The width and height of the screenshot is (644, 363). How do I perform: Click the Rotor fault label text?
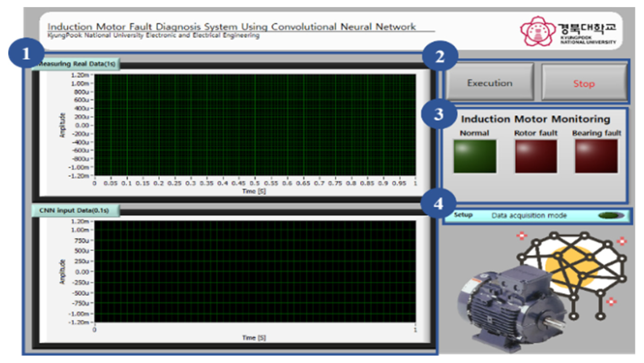point(536,133)
